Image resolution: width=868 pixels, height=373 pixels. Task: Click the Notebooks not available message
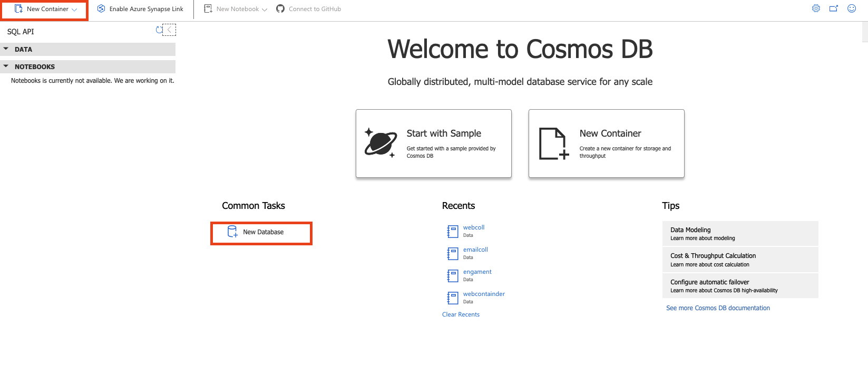tap(93, 81)
